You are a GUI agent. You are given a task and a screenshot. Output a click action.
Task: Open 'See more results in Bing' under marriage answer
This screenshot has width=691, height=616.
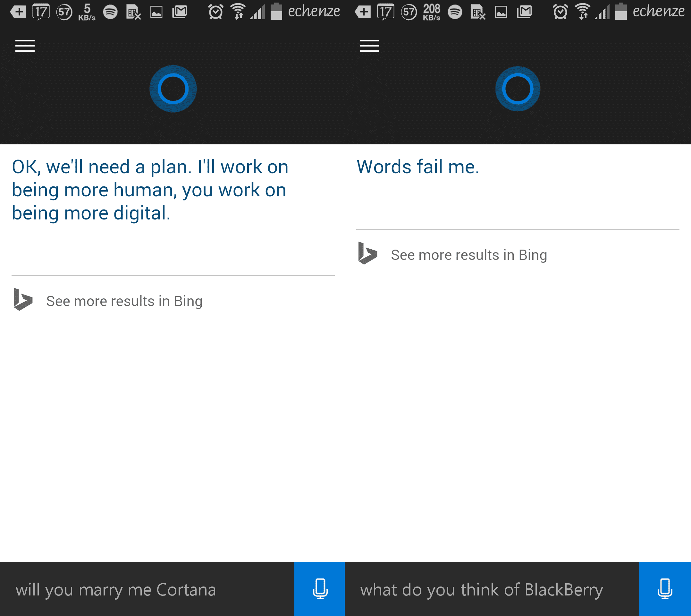(x=124, y=301)
